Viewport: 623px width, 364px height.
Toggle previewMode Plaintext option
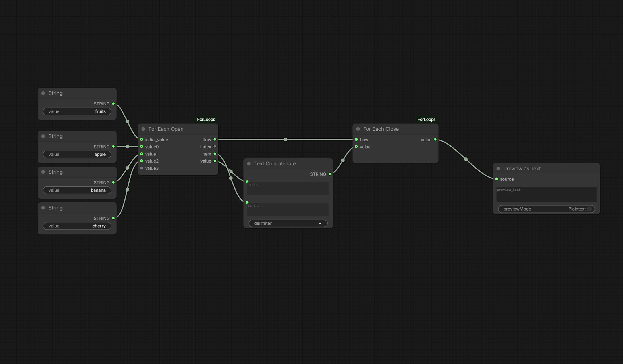point(546,209)
